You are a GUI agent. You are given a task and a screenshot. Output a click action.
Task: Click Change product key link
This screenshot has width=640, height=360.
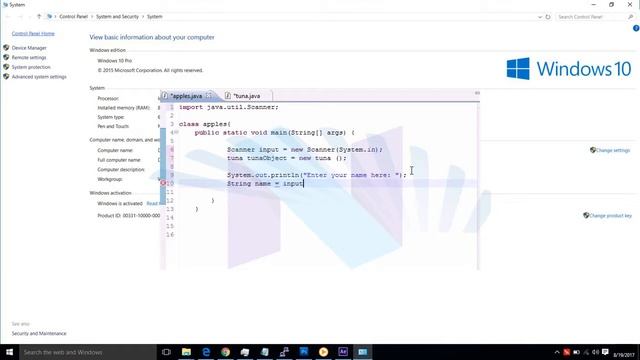pyautogui.click(x=610, y=216)
